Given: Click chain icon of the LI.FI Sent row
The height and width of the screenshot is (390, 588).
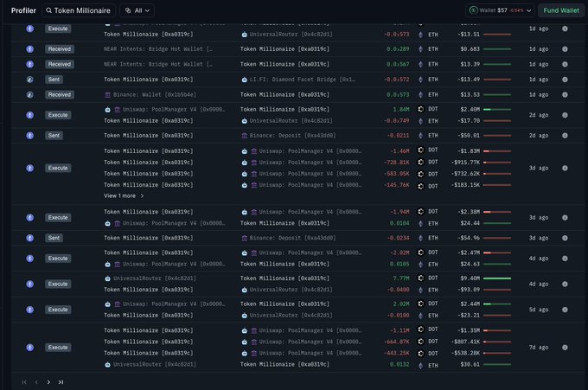Looking at the screenshot, I should pyautogui.click(x=30, y=80).
